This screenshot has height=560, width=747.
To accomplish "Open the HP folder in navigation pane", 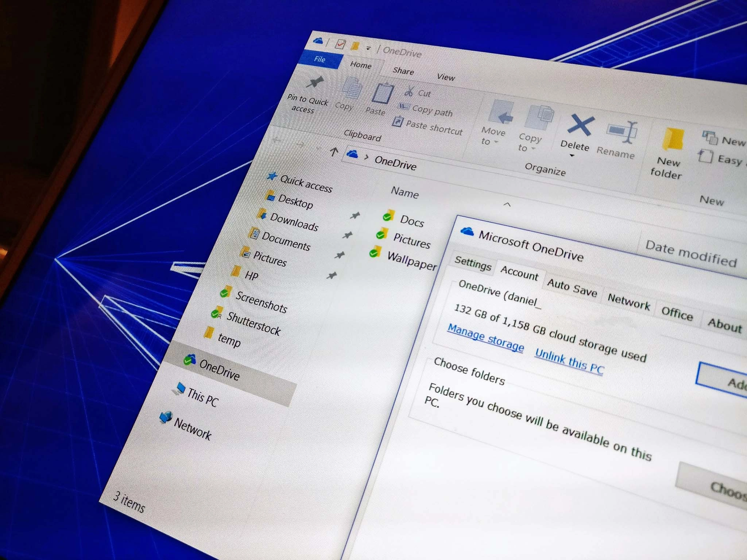I will 245,273.
